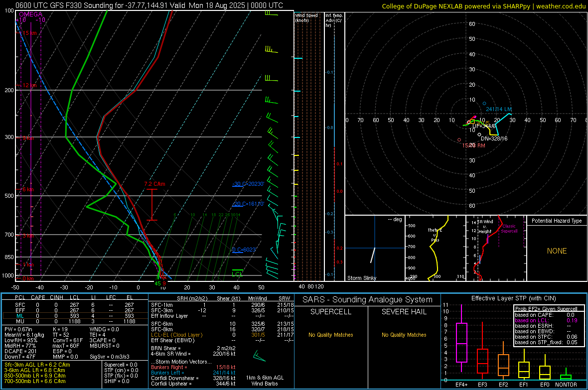Image resolution: width=588 pixels, height=390 pixels.
Task: Click the blue left-mover circle on hodograph
Action: click(484, 104)
